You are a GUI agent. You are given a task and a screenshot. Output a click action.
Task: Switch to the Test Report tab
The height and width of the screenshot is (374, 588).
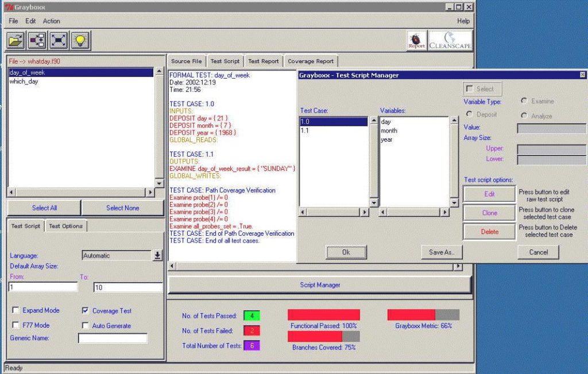point(263,61)
